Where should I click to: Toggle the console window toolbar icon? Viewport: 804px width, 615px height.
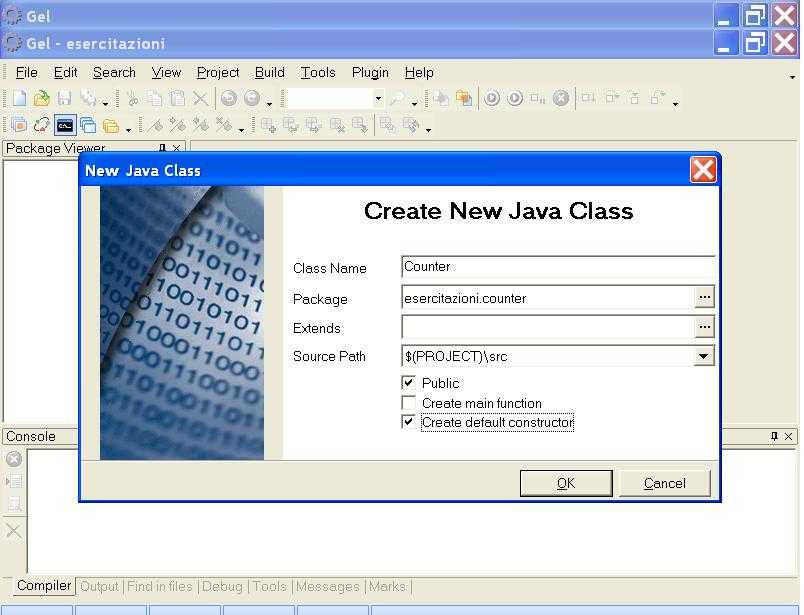[64, 125]
